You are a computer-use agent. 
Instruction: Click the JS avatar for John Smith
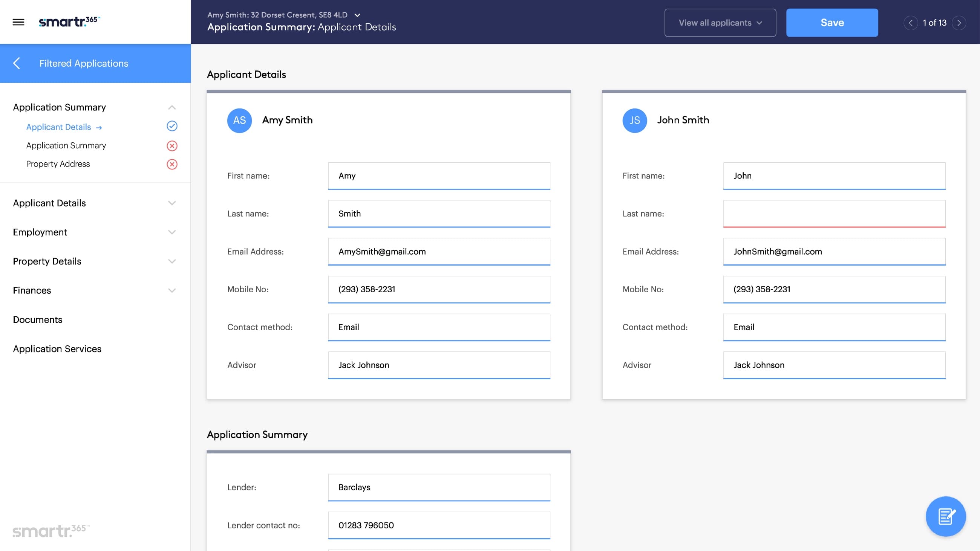pyautogui.click(x=634, y=120)
